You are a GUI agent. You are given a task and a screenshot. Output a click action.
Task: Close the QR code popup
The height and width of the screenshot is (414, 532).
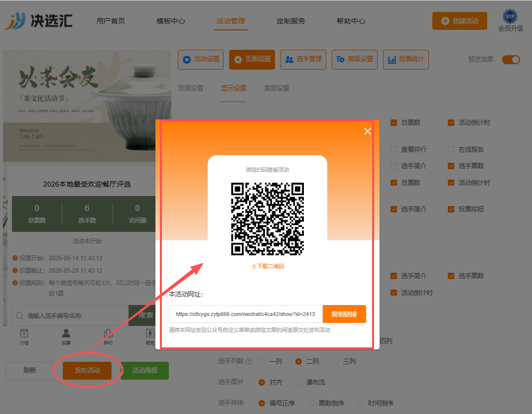point(368,131)
